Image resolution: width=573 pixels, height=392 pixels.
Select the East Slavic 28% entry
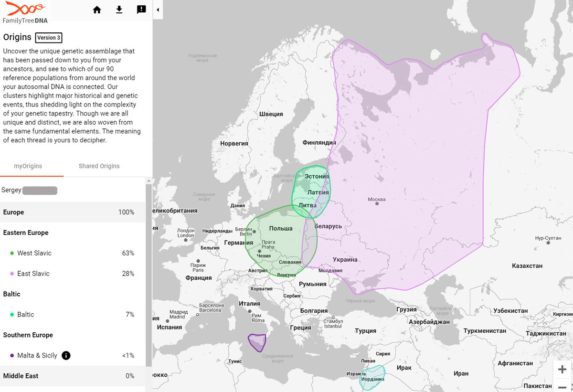tap(73, 274)
